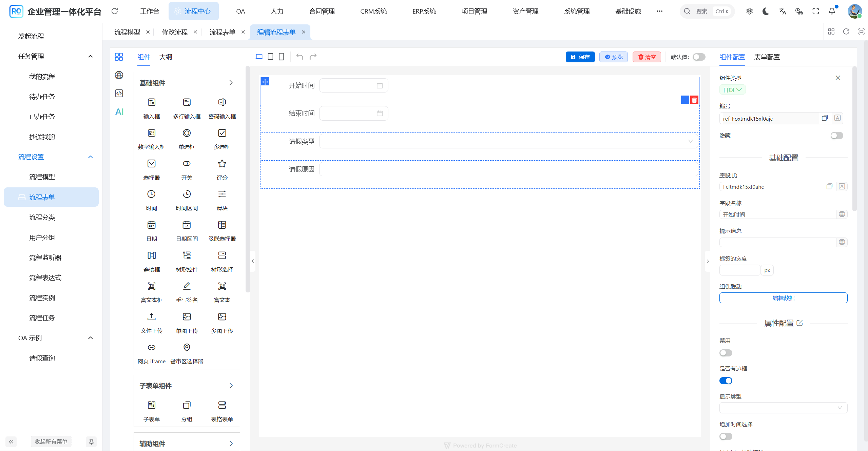Image resolution: width=868 pixels, height=451 pixels.
Task: Switch to the 表单配置 tab
Action: (x=767, y=57)
